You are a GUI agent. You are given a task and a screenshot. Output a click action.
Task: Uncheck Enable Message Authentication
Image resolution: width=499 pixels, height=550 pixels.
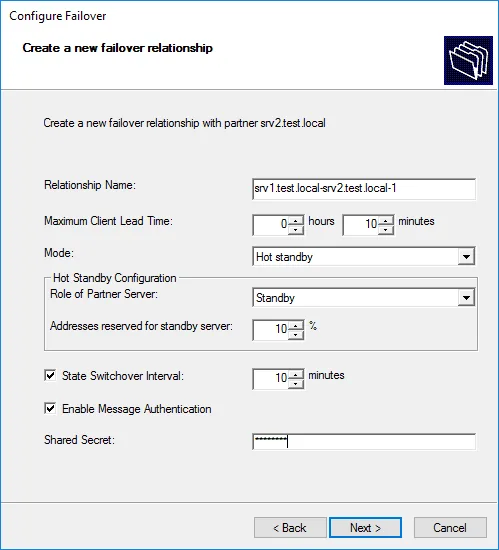50,408
